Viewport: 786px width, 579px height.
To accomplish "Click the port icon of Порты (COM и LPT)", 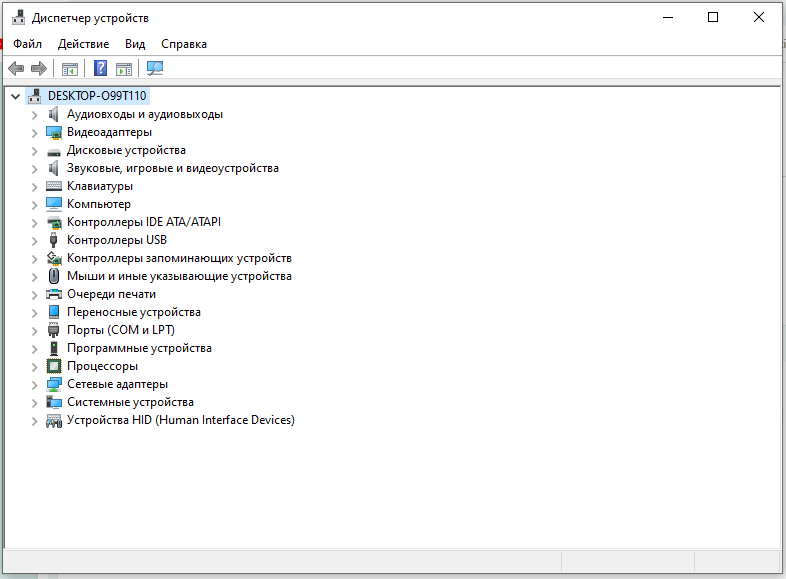I will (54, 330).
